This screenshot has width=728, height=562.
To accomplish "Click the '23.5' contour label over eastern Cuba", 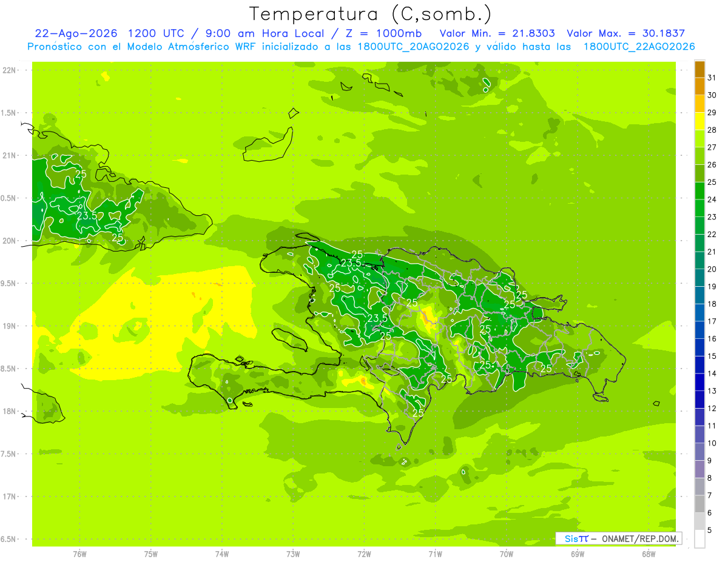I will (87, 215).
